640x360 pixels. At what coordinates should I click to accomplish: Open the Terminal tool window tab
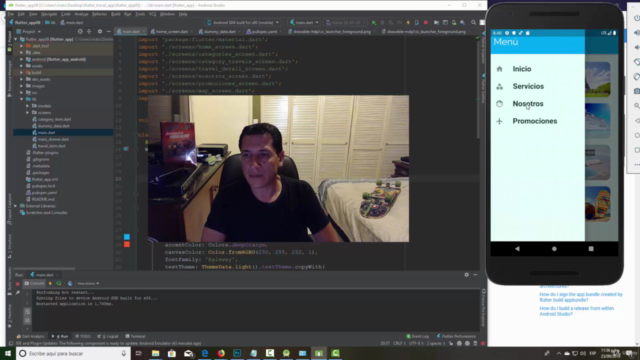[x=136, y=336]
